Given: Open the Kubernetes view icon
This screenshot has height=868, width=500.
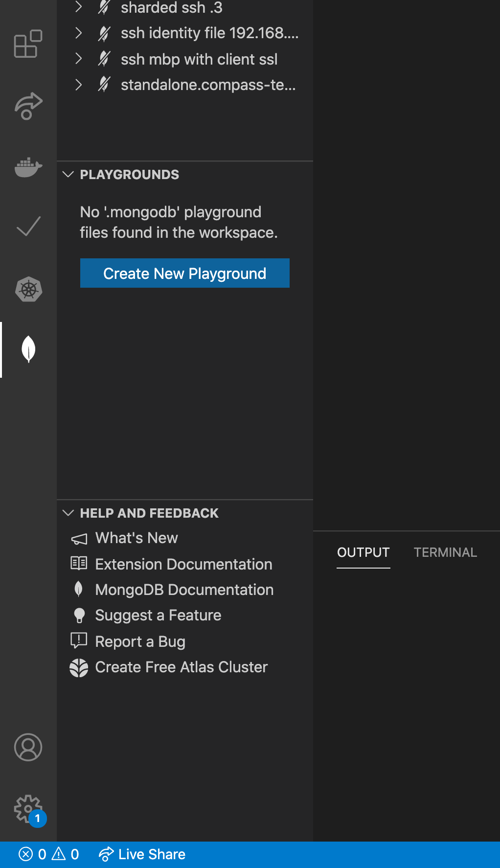Looking at the screenshot, I should 28,289.
